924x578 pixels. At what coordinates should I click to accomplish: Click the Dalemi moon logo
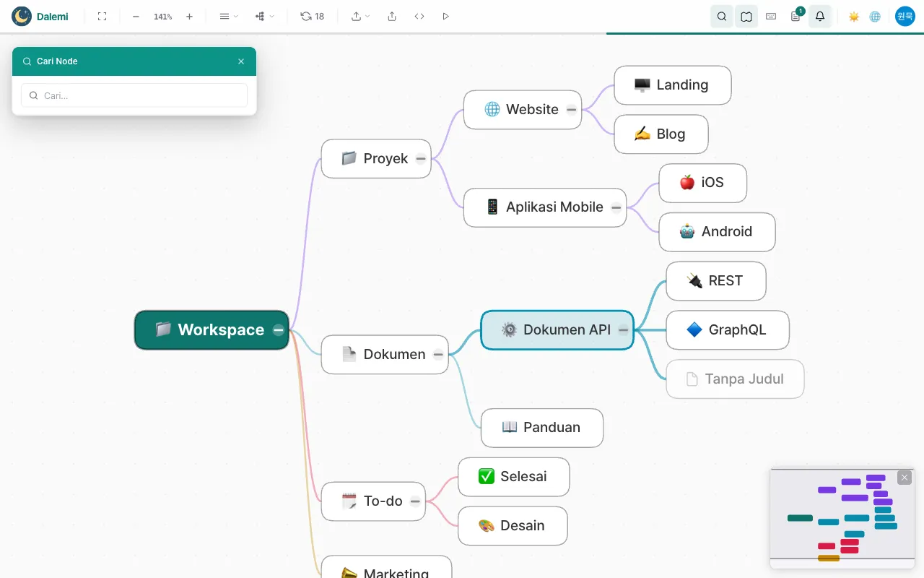pyautogui.click(x=22, y=16)
